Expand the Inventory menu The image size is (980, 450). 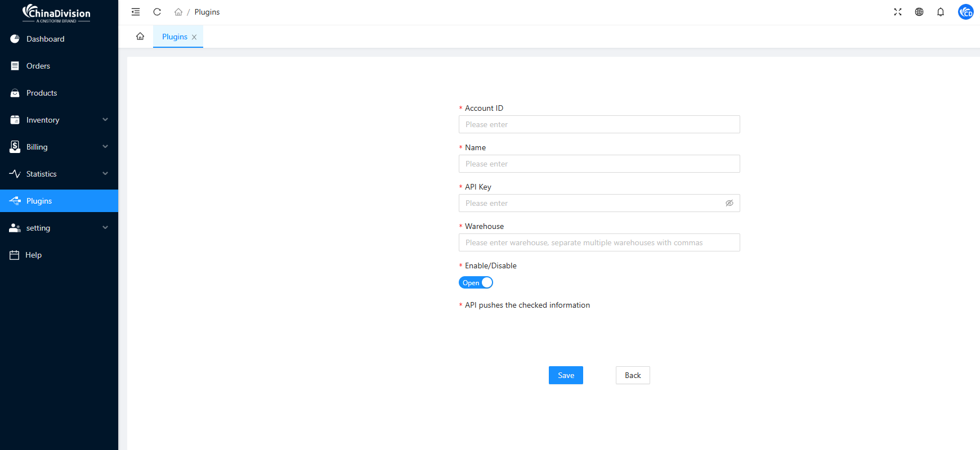click(x=59, y=120)
